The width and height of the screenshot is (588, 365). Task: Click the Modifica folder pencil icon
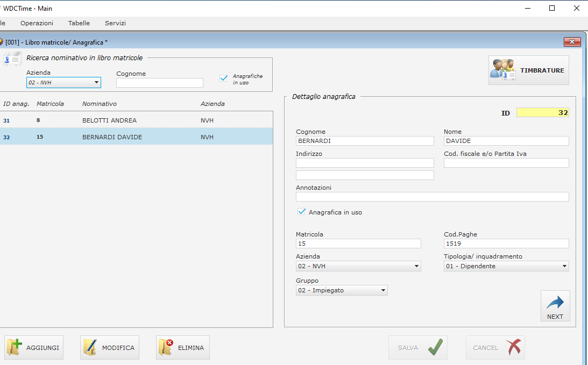tap(90, 347)
